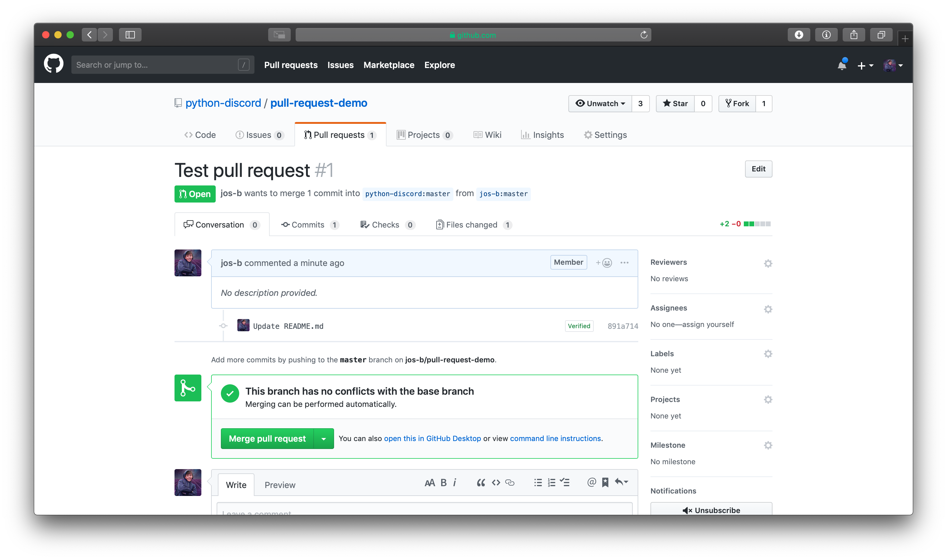Open the Update README.md commit
Viewport: 947px width, 560px height.
pos(288,326)
